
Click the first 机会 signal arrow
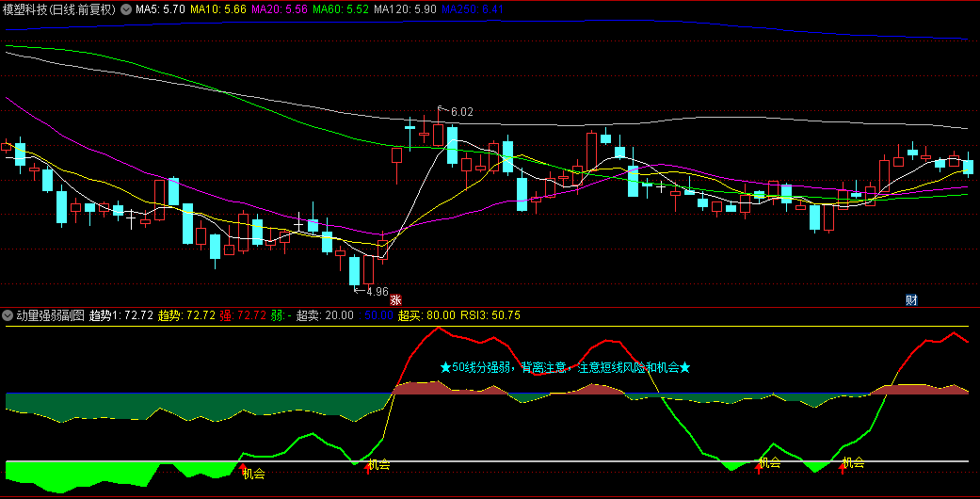243,468
